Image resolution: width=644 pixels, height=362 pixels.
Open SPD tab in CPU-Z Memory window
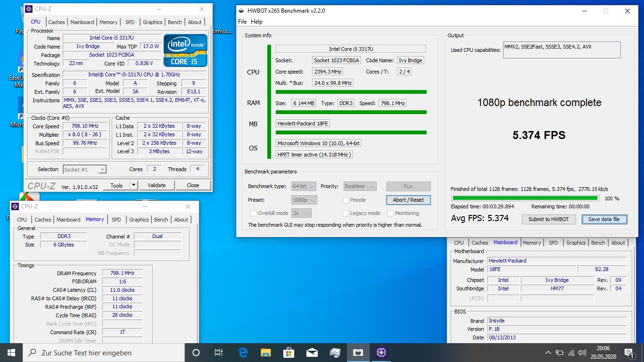tap(116, 220)
